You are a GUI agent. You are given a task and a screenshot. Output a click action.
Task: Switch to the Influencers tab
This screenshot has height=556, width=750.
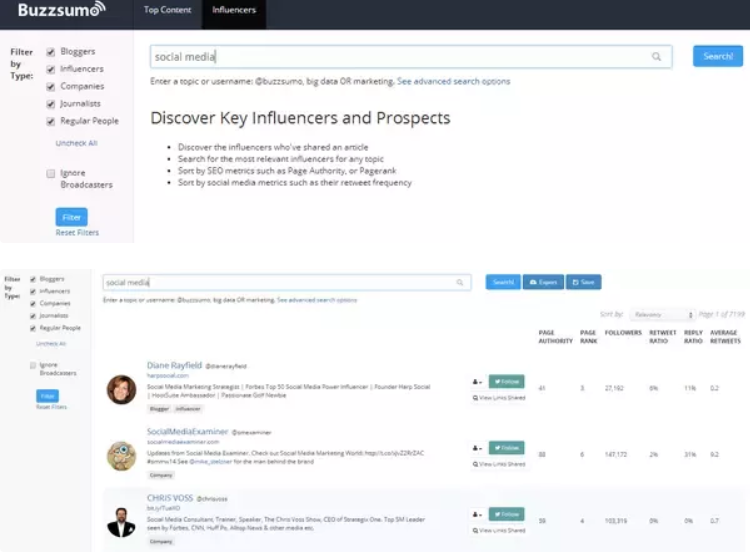click(x=234, y=10)
